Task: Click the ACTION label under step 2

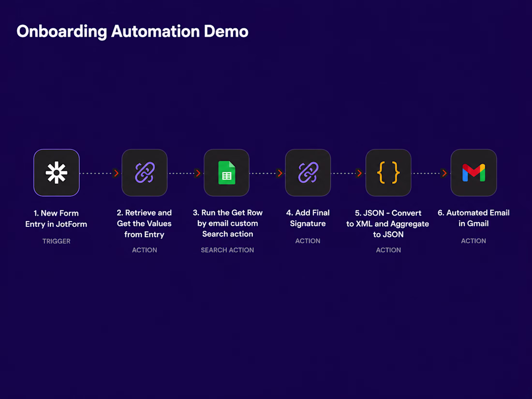Action: pyautogui.click(x=145, y=250)
